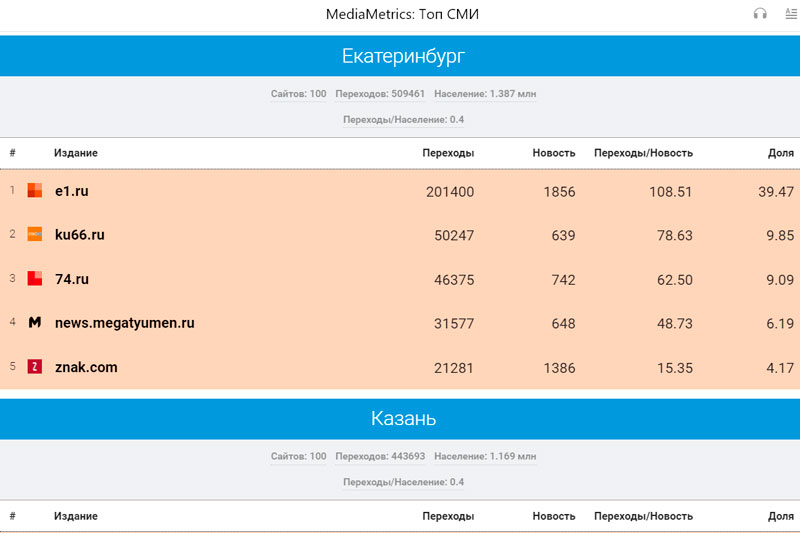Select znak.com news count 1386
Image resolution: width=800 pixels, height=533 pixels.
(x=559, y=368)
